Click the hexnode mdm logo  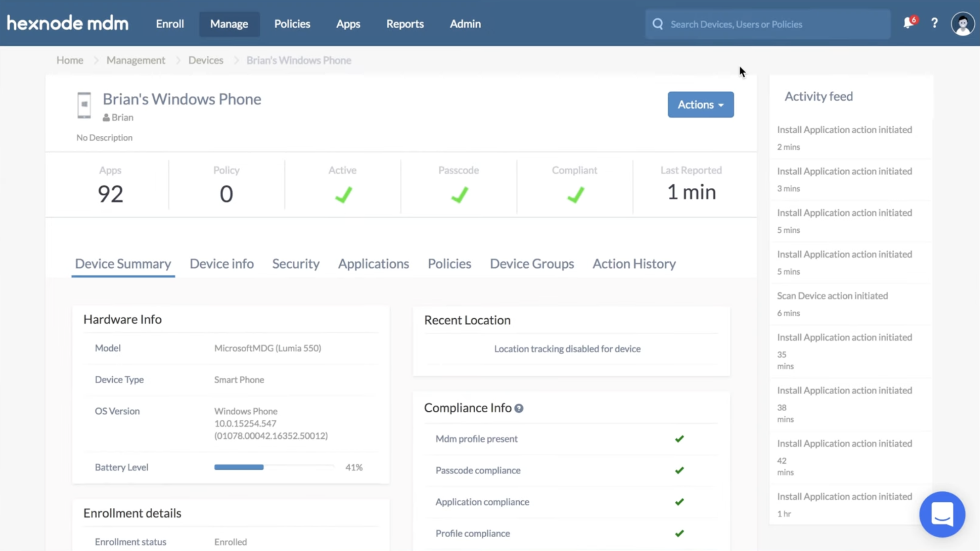pos(67,23)
